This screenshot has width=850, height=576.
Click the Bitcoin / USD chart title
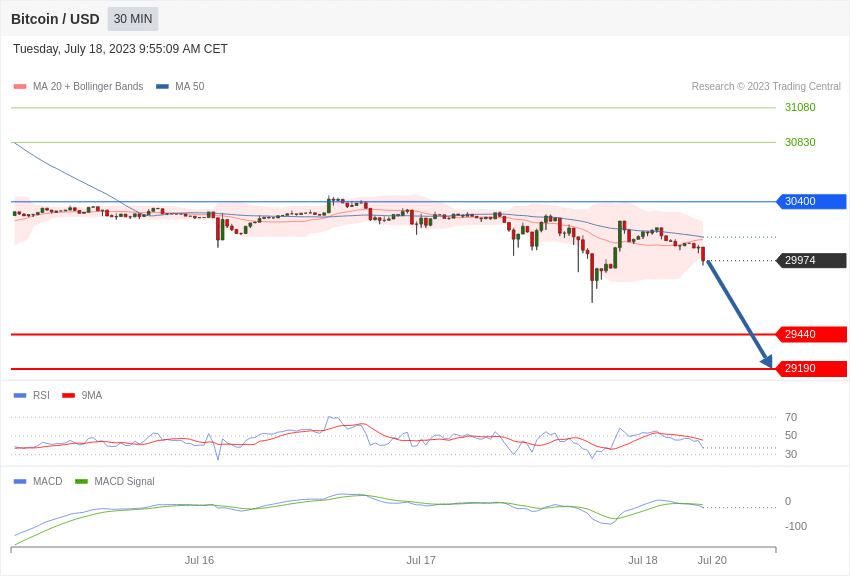[55, 19]
